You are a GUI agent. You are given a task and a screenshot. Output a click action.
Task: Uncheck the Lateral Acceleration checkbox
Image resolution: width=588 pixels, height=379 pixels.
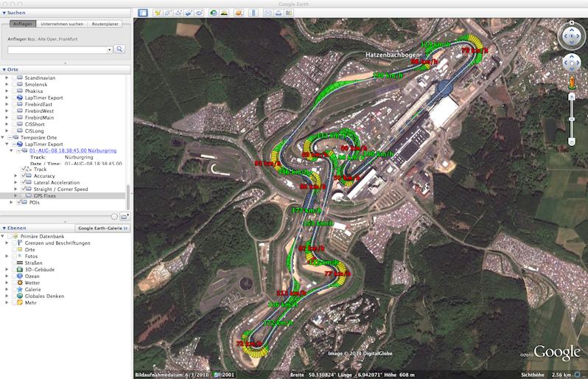click(x=24, y=182)
